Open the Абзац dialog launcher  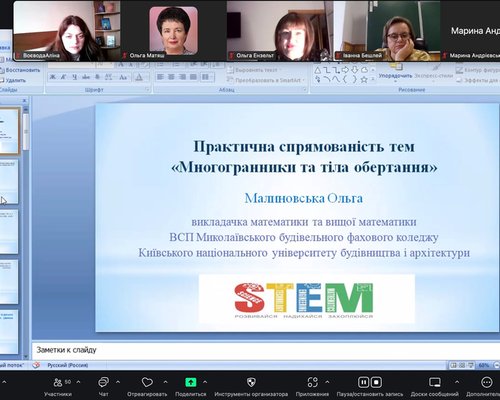coord(304,90)
